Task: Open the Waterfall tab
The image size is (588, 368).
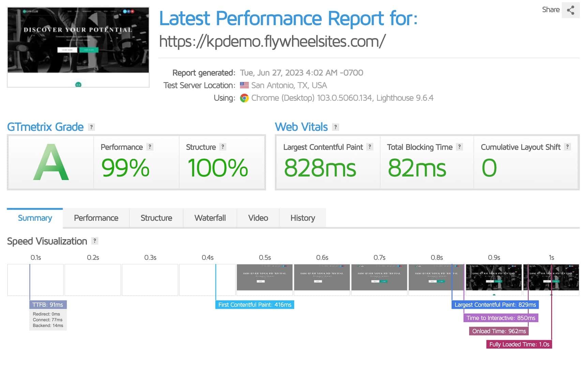Action: click(x=210, y=218)
